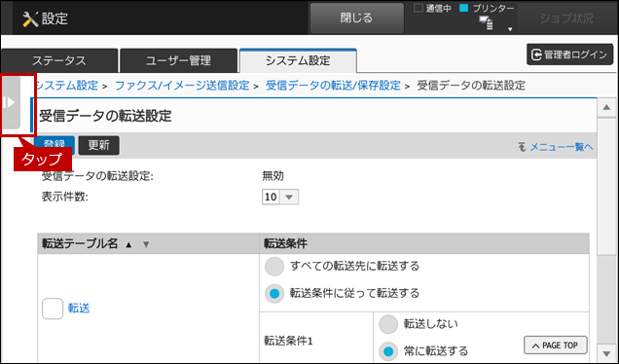Click the 通信中 indicator box
Image resolution: width=619 pixels, height=364 pixels.
[419, 8]
